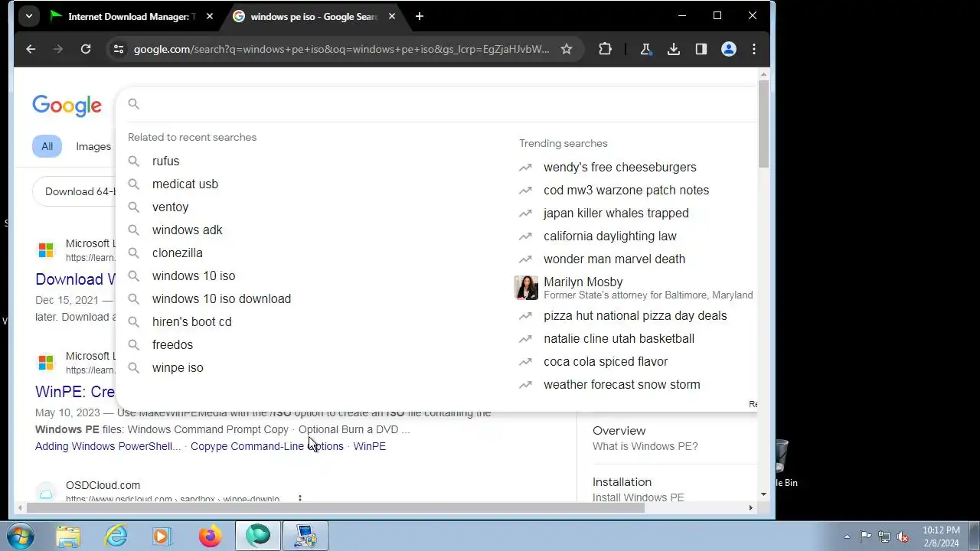980x551 pixels.
Task: Open the 'WinPE' sitelink
Action: click(x=370, y=446)
